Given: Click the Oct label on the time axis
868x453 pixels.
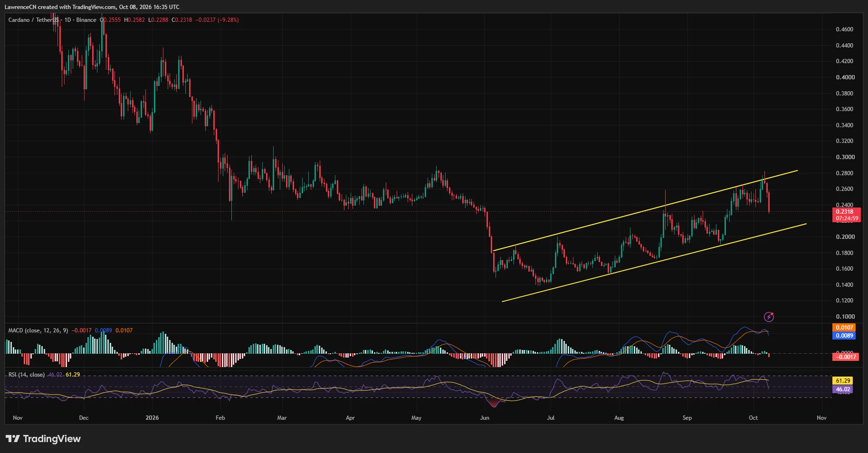Looking at the screenshot, I should [x=753, y=418].
